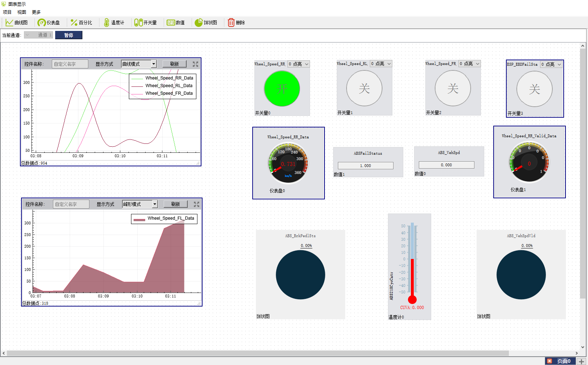The width and height of the screenshot is (588, 365).
Task: Select the 百分比 percent tool icon
Action: [74, 23]
